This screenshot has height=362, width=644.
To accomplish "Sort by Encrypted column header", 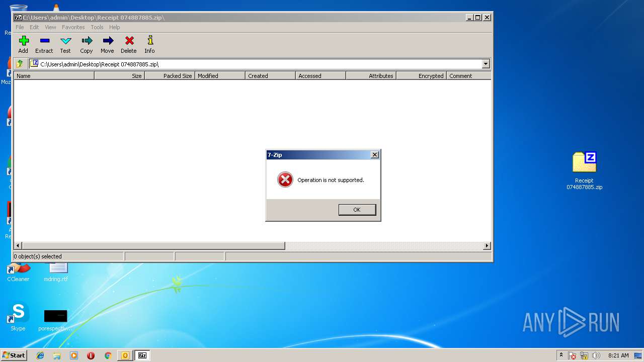I will pos(421,76).
